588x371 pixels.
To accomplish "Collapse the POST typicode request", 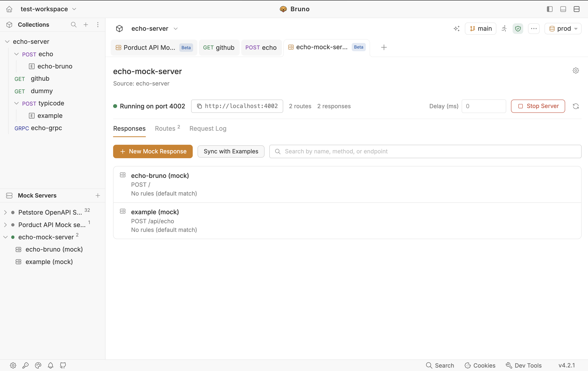I will click(x=16, y=103).
